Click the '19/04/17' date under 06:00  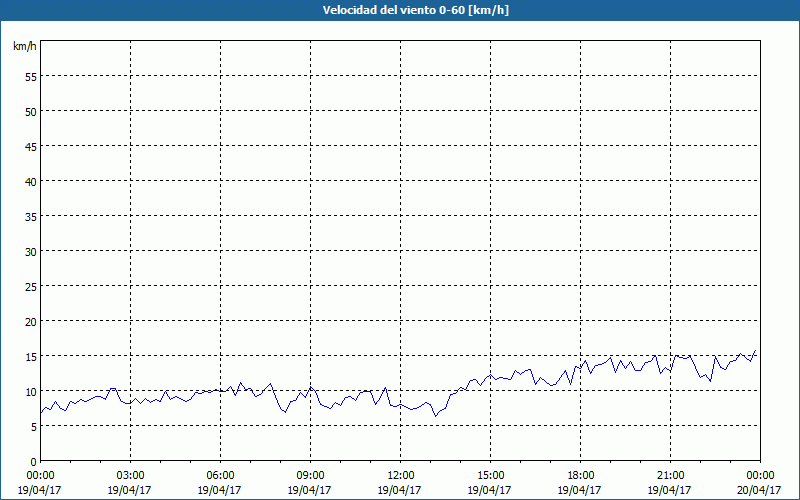coord(219,490)
